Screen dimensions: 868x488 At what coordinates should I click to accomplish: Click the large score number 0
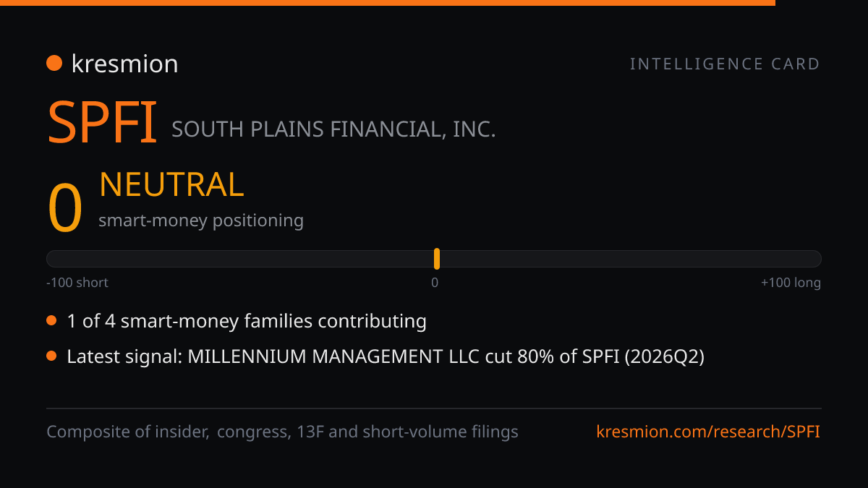65,208
